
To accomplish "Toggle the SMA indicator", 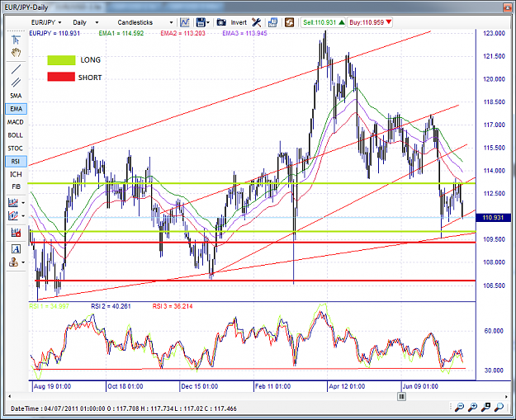I will [x=16, y=96].
